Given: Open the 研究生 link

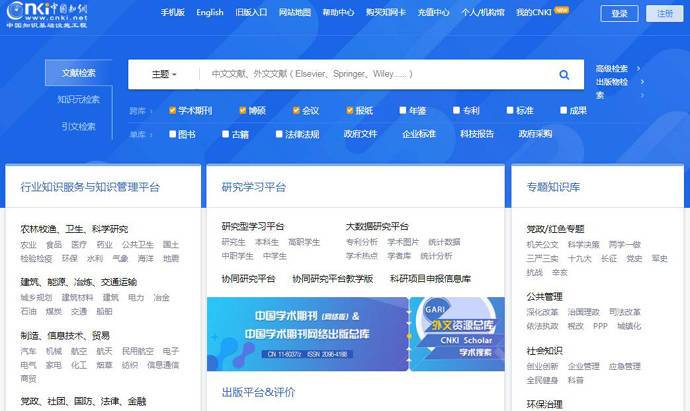Looking at the screenshot, I should [x=234, y=242].
